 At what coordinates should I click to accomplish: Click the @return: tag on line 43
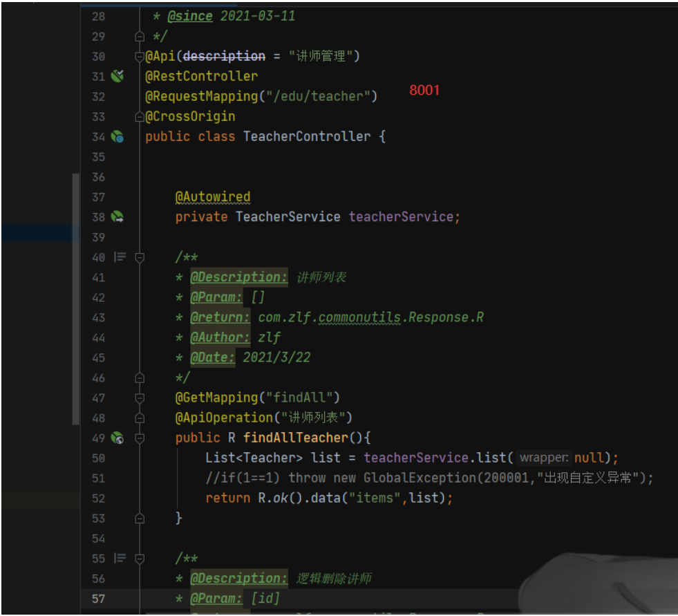click(x=220, y=317)
